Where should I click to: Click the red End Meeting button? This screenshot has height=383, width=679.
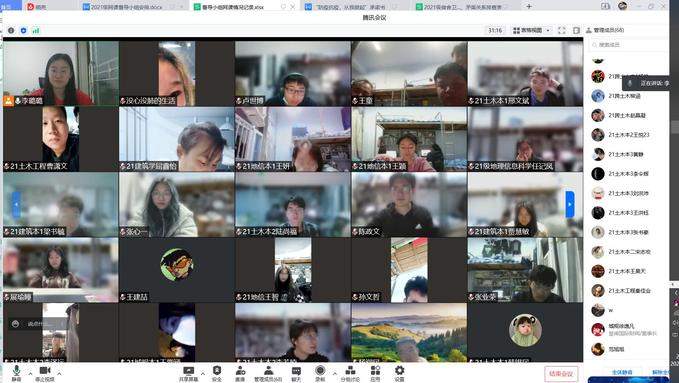coord(561,373)
